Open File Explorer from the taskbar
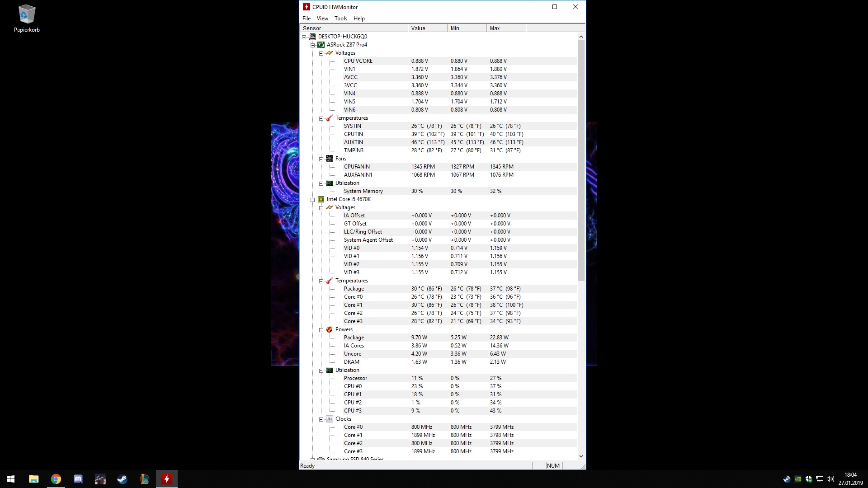868x488 pixels. pyautogui.click(x=34, y=479)
